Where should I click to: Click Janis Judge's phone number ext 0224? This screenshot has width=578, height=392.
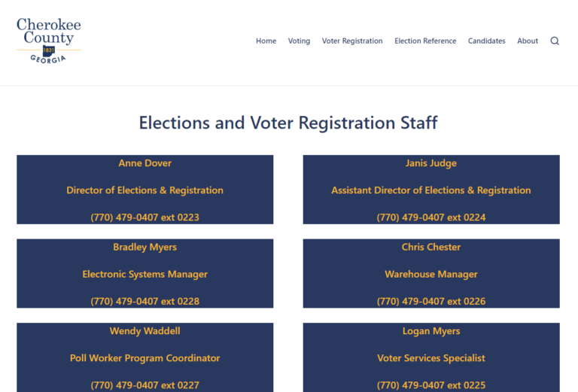click(431, 217)
